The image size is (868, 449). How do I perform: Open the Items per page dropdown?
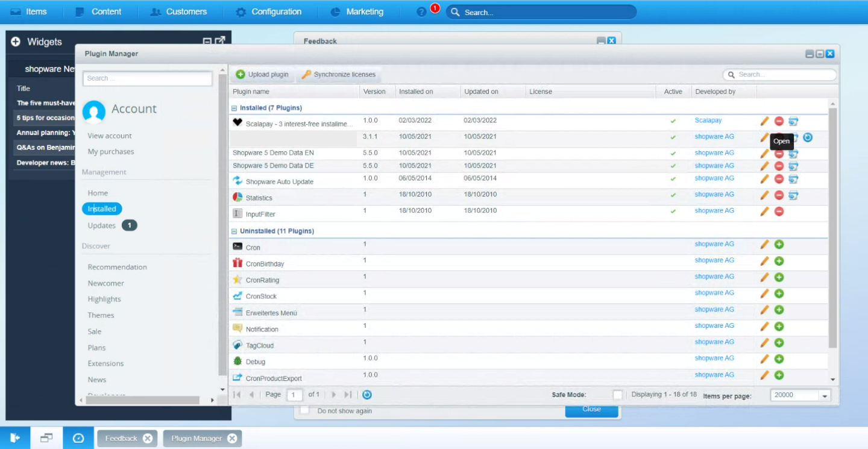point(825,395)
